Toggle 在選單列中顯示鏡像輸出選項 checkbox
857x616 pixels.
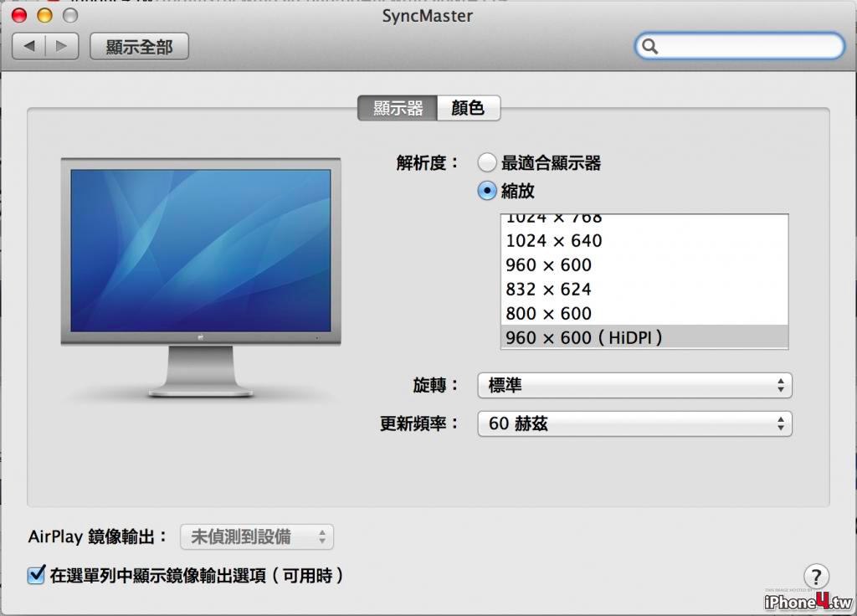tap(36, 575)
